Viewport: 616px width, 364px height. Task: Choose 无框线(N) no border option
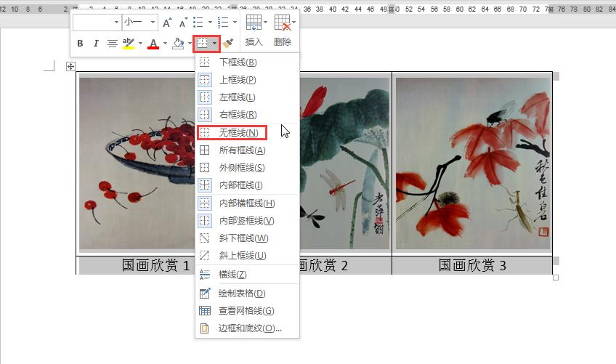[x=247, y=132]
